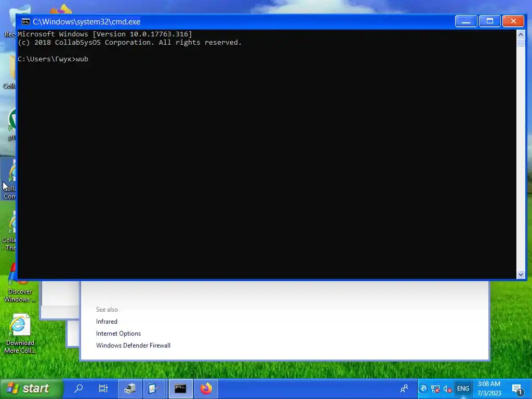Viewport: 532px width, 399px height.
Task: Minimize the cmd.exe window
Action: pos(466,21)
